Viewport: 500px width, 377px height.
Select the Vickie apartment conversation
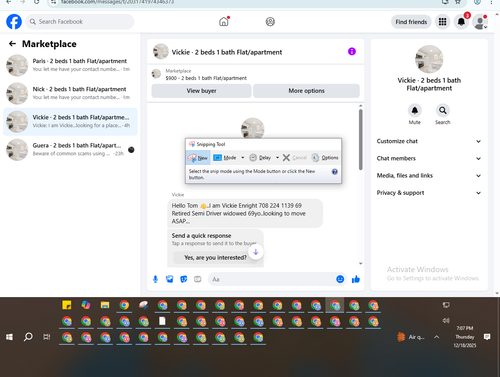70,121
